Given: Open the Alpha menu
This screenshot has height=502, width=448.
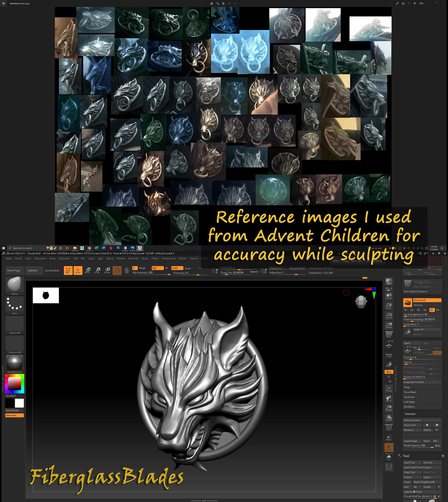Looking at the screenshot, I should click(9, 258).
